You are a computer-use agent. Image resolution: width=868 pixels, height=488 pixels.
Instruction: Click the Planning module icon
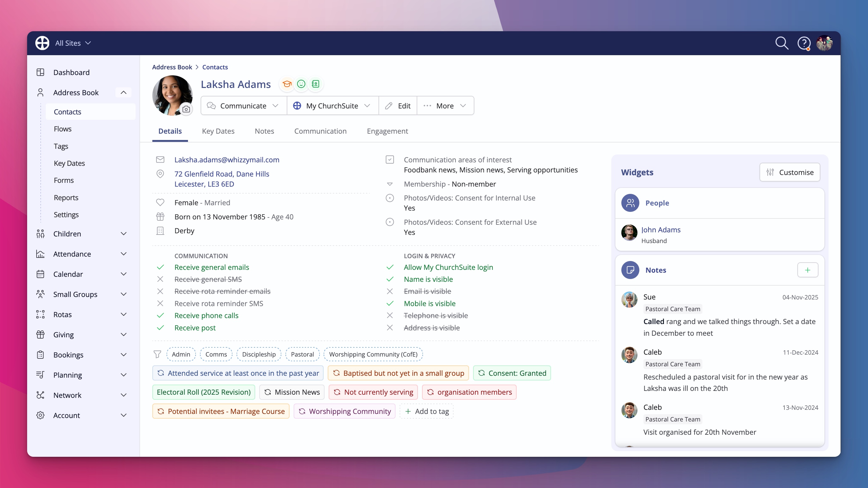pos(40,375)
